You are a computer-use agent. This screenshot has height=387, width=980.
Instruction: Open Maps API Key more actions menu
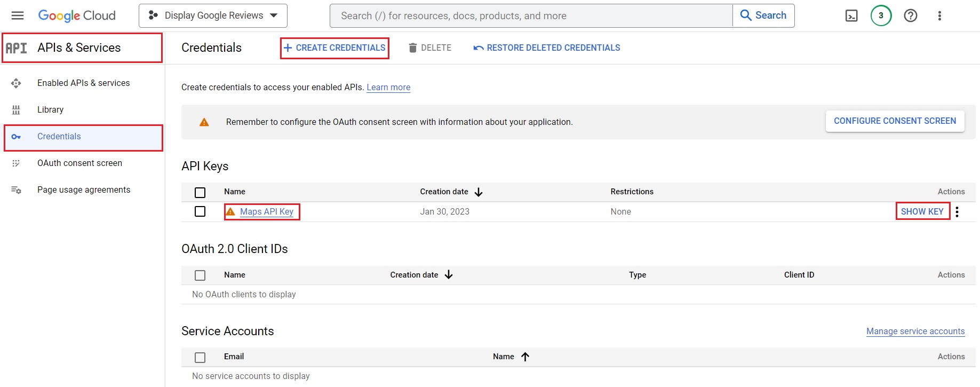click(957, 212)
